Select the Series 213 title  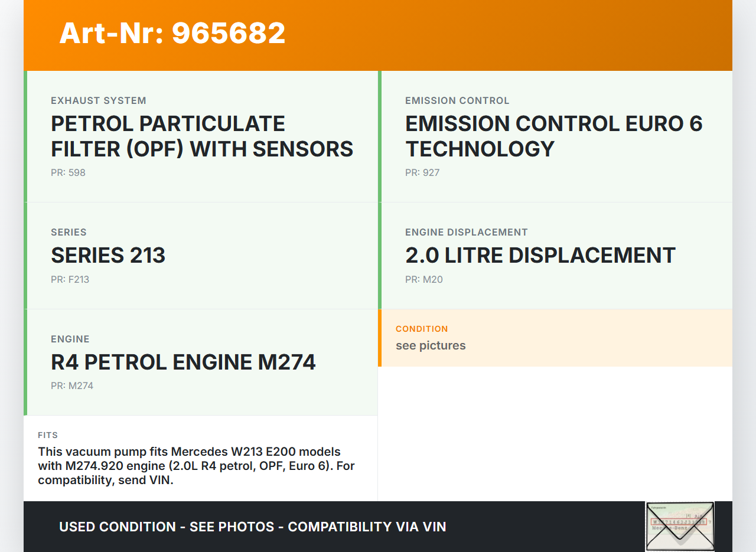click(x=108, y=255)
